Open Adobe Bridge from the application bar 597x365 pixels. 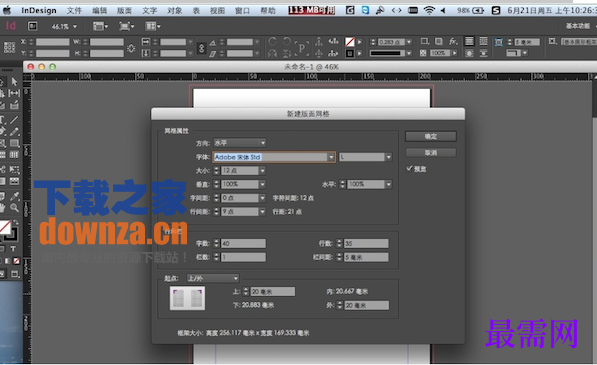[33, 26]
